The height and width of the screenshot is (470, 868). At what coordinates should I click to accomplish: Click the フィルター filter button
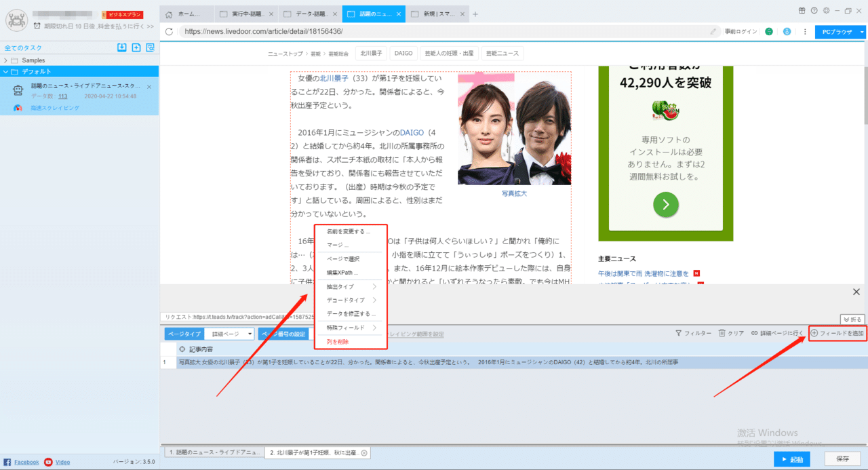click(693, 334)
